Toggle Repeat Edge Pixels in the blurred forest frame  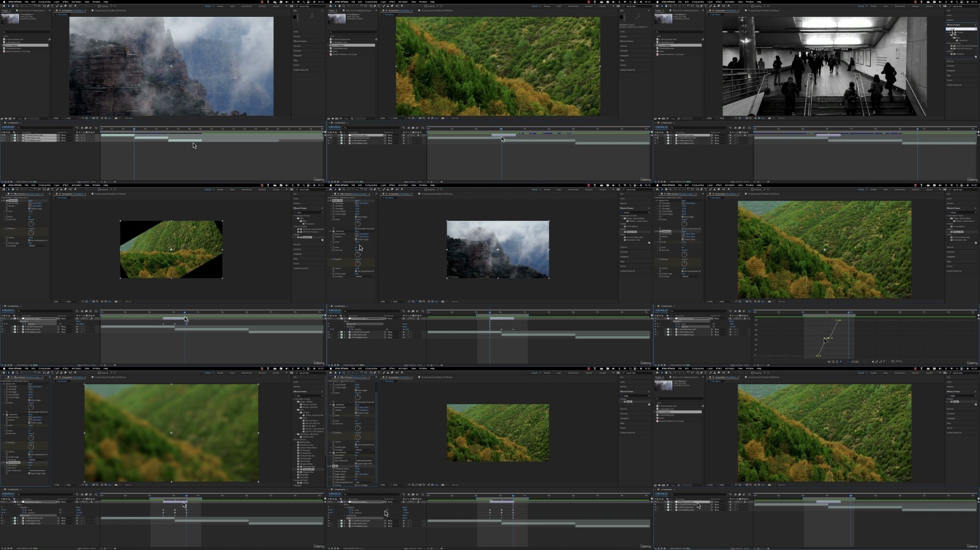pyautogui.click(x=29, y=473)
